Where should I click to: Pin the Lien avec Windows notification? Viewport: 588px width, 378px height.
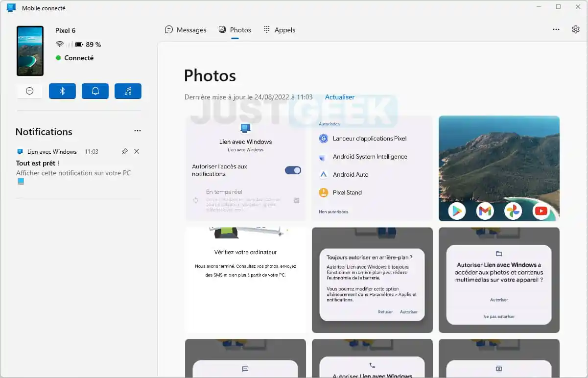pyautogui.click(x=124, y=151)
